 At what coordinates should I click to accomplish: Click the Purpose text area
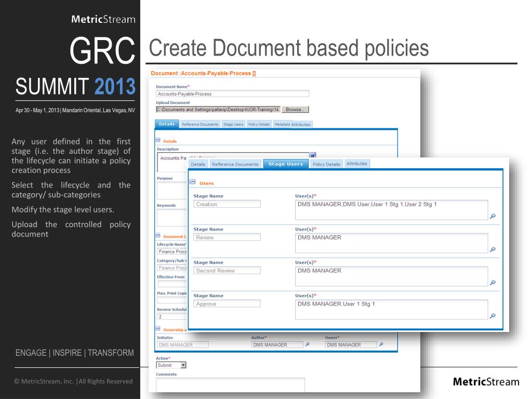[172, 190]
